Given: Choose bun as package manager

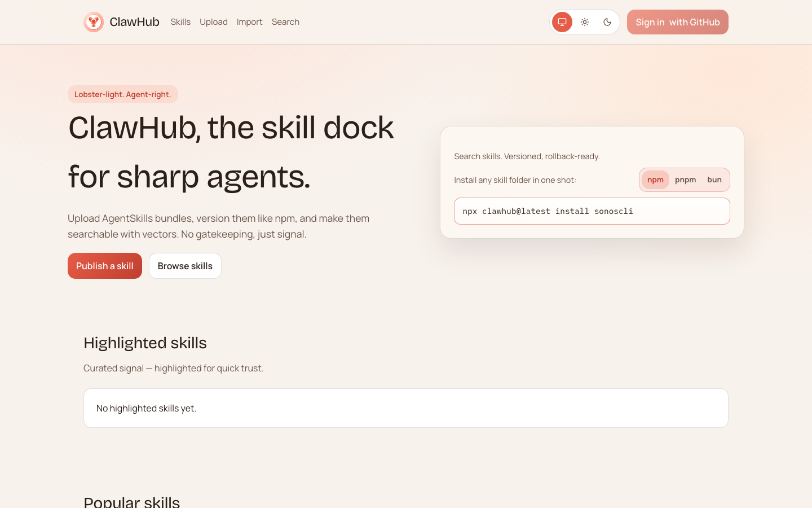Looking at the screenshot, I should (714, 180).
